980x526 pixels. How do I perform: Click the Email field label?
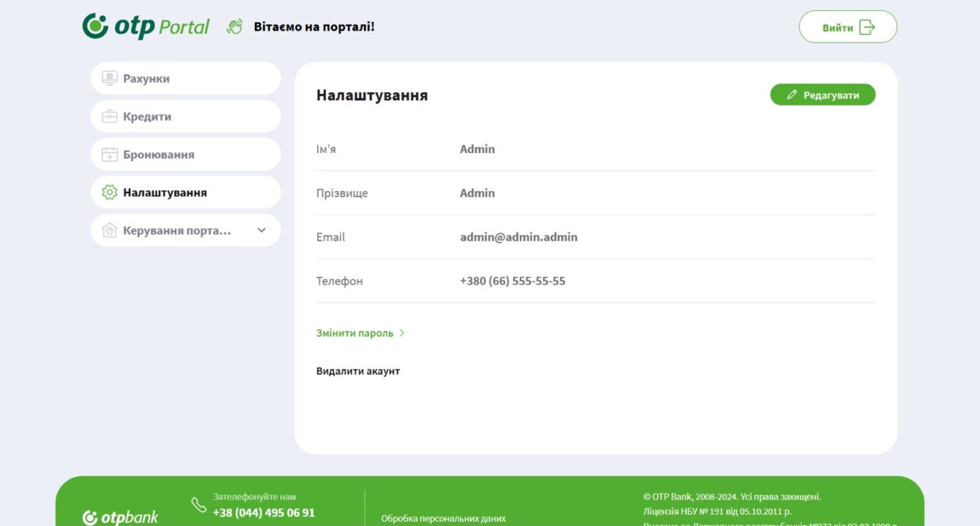(330, 237)
